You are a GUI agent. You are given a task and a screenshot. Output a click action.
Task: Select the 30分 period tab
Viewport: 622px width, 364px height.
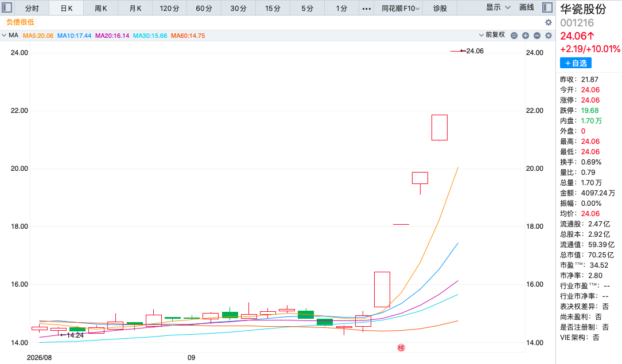238,9
